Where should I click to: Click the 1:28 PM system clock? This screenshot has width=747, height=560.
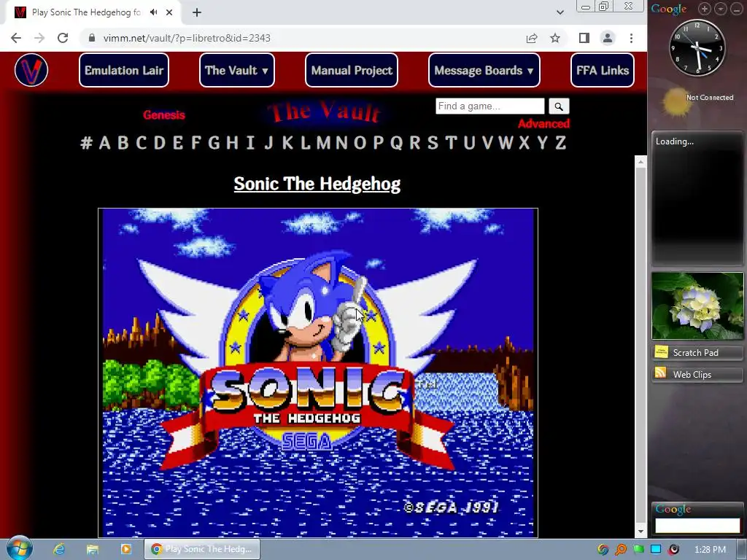pyautogui.click(x=711, y=550)
